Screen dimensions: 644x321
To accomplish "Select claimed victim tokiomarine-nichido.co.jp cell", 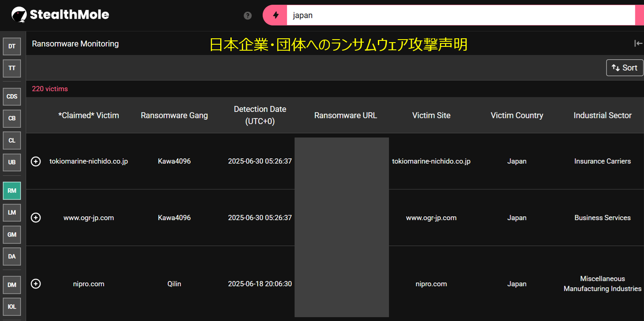I will pos(89,161).
